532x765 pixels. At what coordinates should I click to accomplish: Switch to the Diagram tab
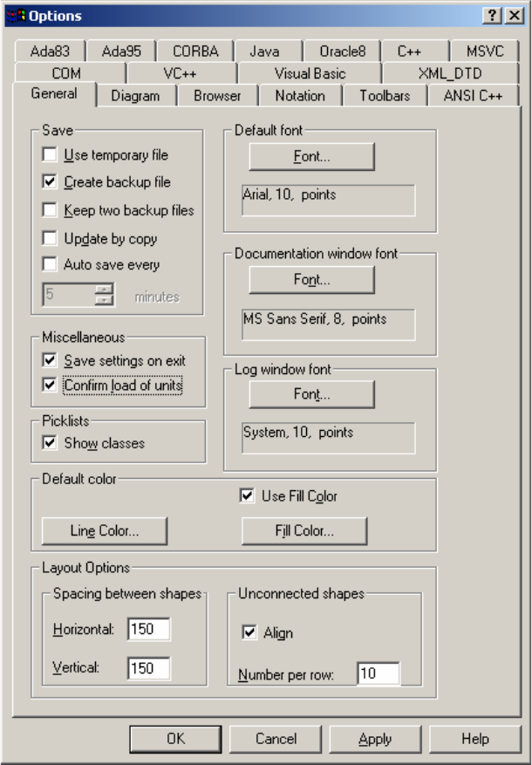click(136, 96)
